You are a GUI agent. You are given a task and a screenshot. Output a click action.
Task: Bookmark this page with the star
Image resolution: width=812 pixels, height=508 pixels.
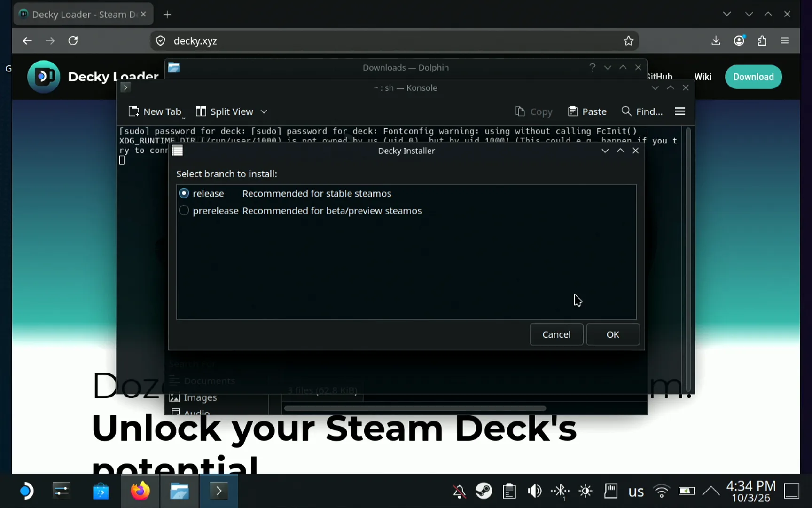628,41
